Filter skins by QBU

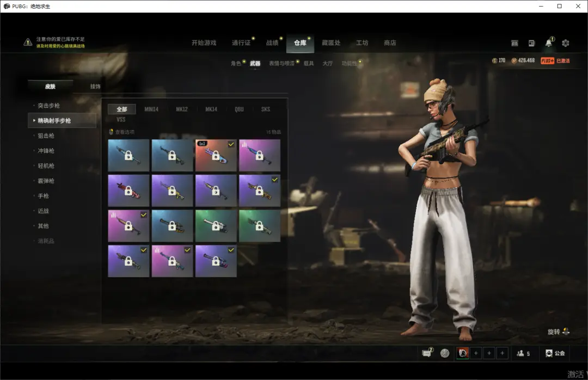[239, 109]
